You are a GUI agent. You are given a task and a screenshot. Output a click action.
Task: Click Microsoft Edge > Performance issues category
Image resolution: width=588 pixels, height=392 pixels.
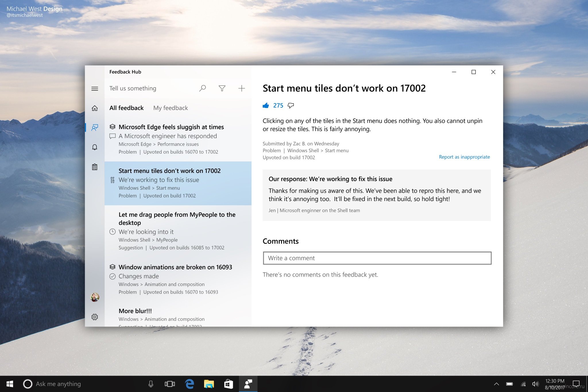pos(158,144)
